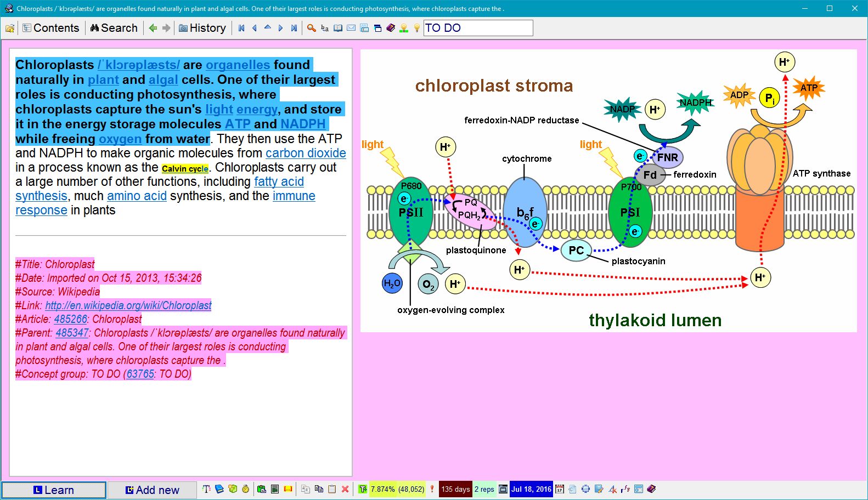Click the 7.874% priority indicator
The image size is (868, 500).
click(x=382, y=489)
